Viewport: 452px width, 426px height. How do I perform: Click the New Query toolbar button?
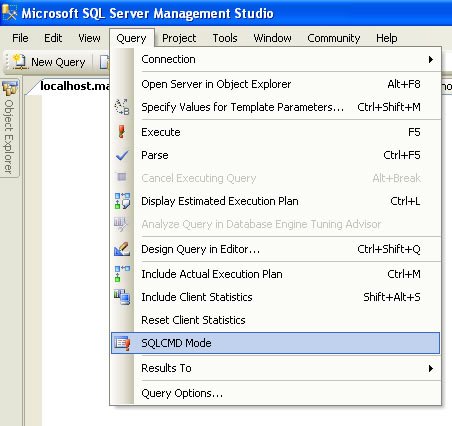click(49, 62)
